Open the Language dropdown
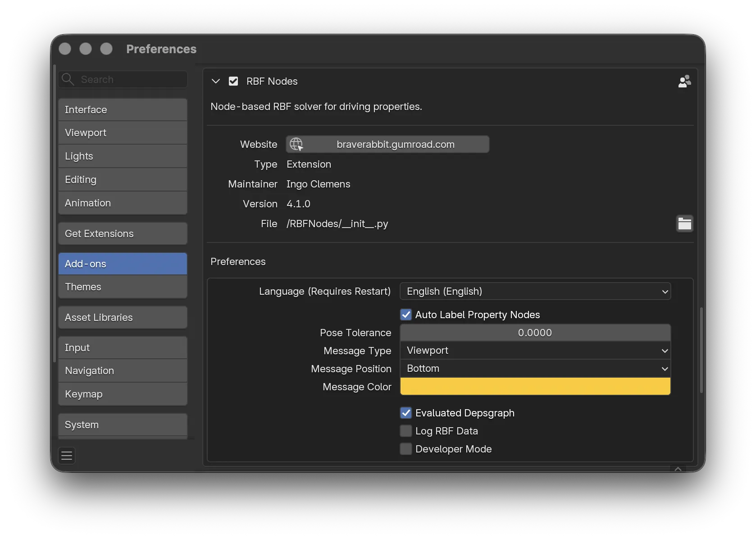This screenshot has width=756, height=539. click(535, 291)
